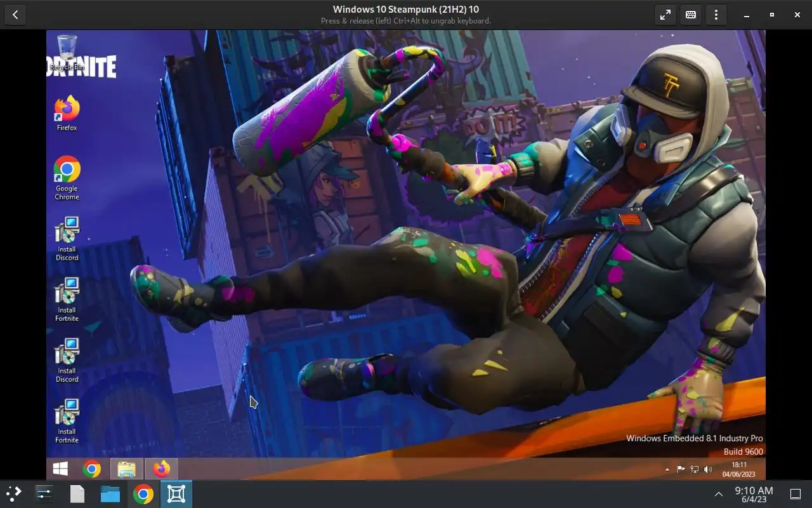Open the Recycle Bin desktop icon
The image size is (812, 508).
click(x=67, y=53)
